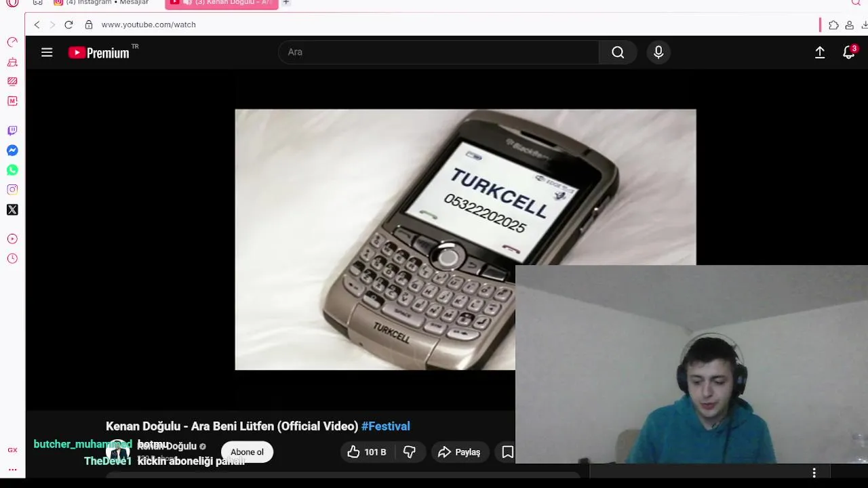Open Instagram from the sidebar
The width and height of the screenshot is (868, 488).
click(x=12, y=190)
